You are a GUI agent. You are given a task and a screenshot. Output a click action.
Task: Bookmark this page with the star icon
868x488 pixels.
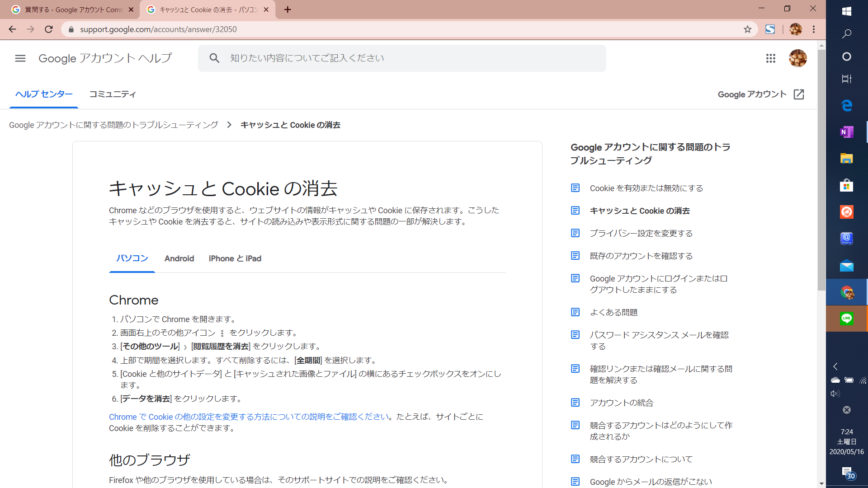tap(747, 29)
